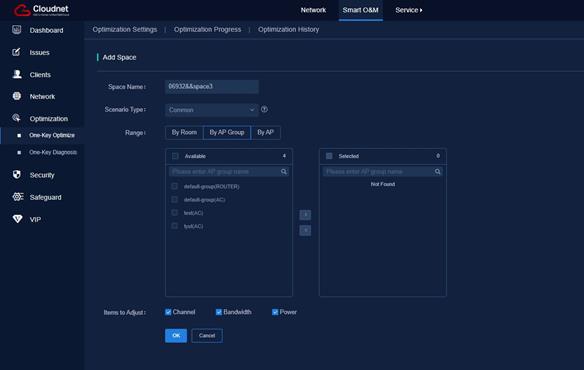Click the Scenario Type help icon
The height and width of the screenshot is (370, 584).
264,110
